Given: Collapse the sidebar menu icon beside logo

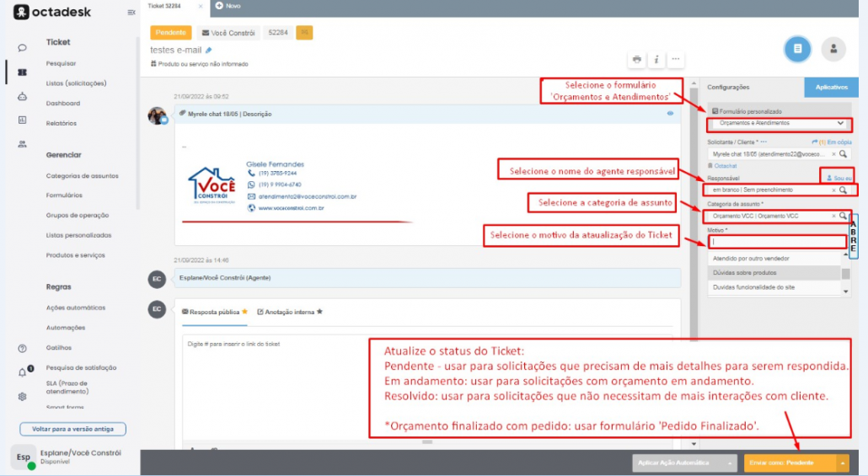Looking at the screenshot, I should tap(131, 13).
